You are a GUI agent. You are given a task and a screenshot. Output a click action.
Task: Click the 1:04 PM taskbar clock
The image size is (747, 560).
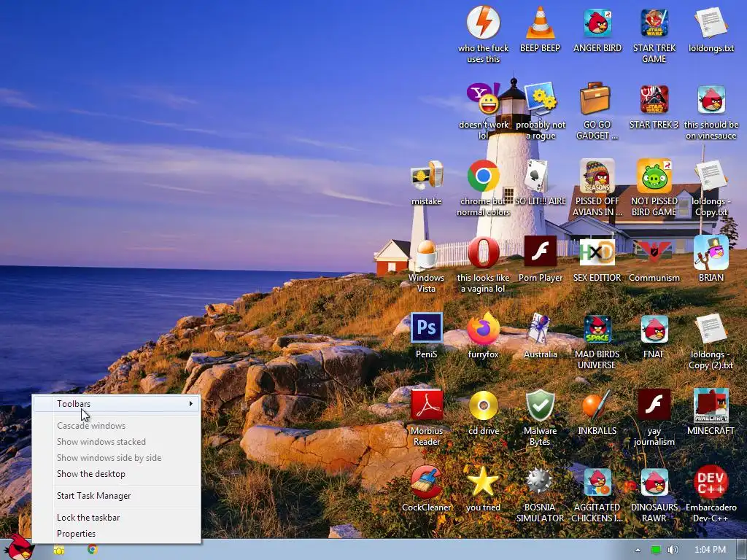pyautogui.click(x=710, y=550)
